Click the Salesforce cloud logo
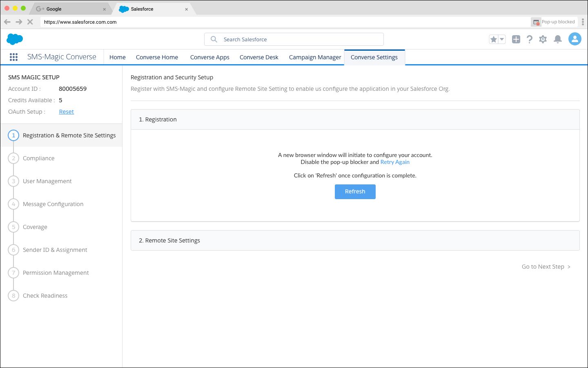Image resolution: width=588 pixels, height=368 pixels. point(15,39)
